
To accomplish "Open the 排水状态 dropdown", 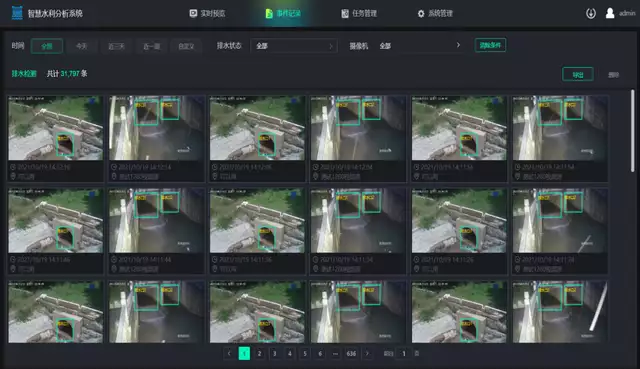I will 294,46.
